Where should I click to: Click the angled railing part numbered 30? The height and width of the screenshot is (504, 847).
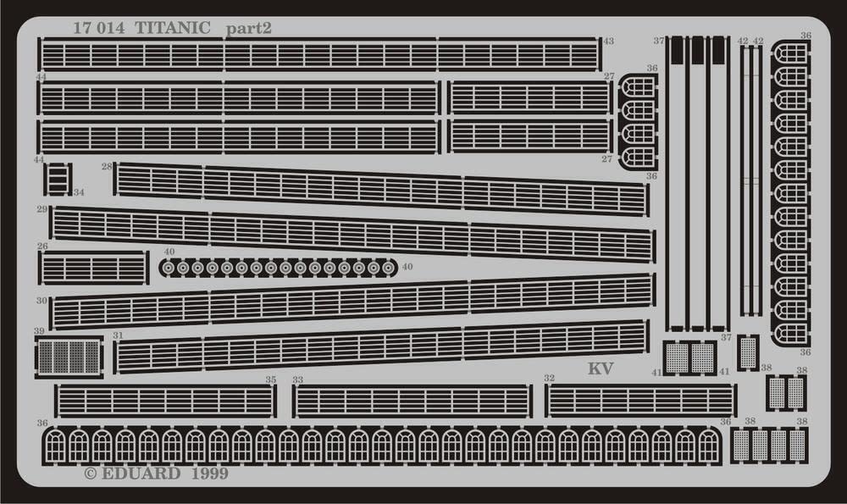click(352, 302)
